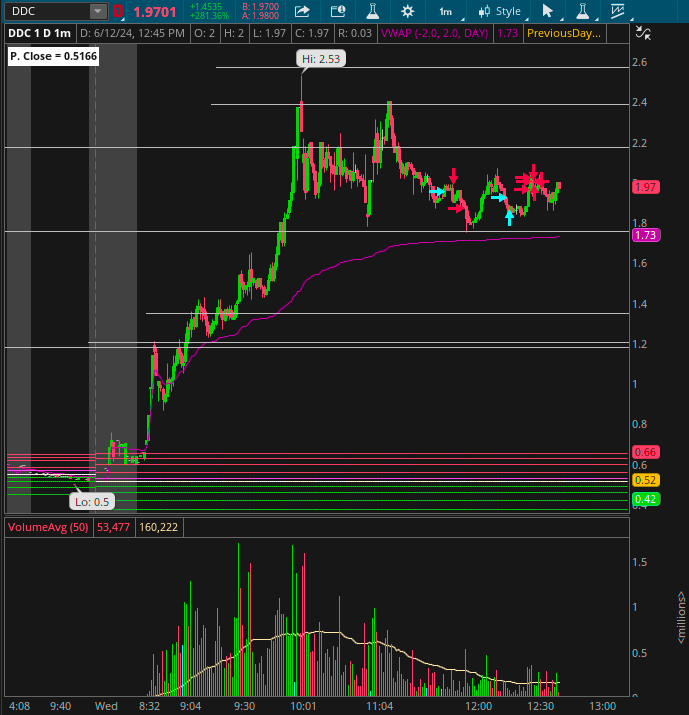Click the P. Close = 0.5166 label

click(53, 56)
